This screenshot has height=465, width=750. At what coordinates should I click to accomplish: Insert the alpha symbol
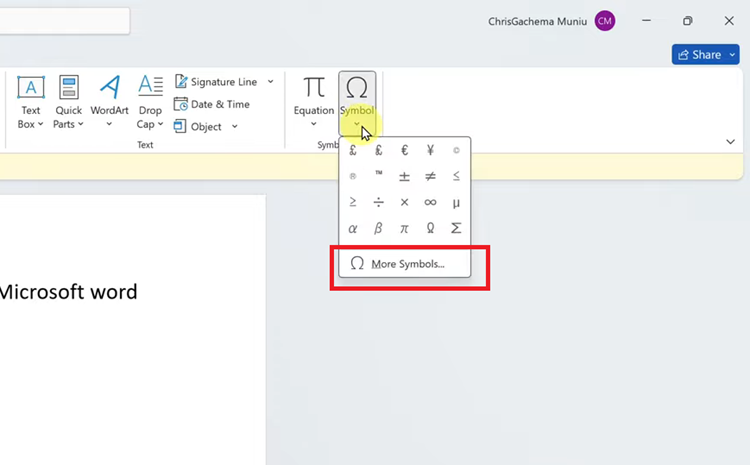[x=353, y=228]
